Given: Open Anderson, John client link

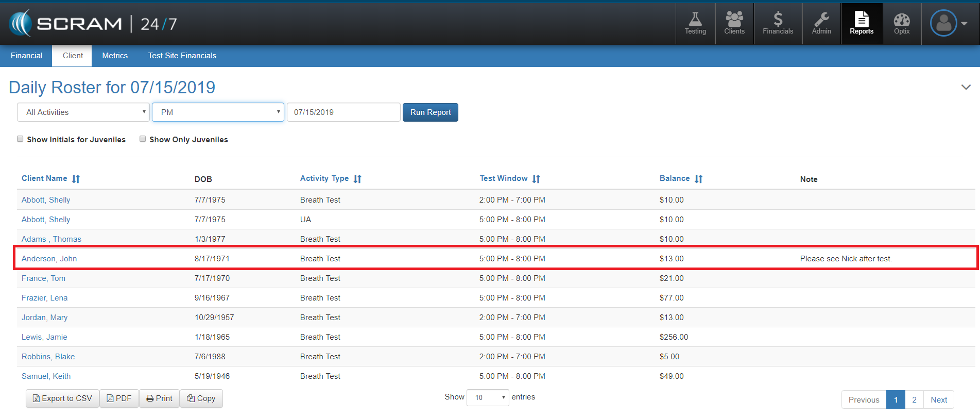Looking at the screenshot, I should [x=49, y=259].
